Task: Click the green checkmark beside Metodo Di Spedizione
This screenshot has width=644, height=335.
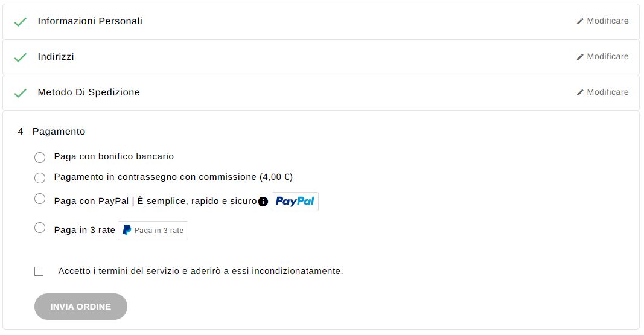Action: click(x=20, y=93)
